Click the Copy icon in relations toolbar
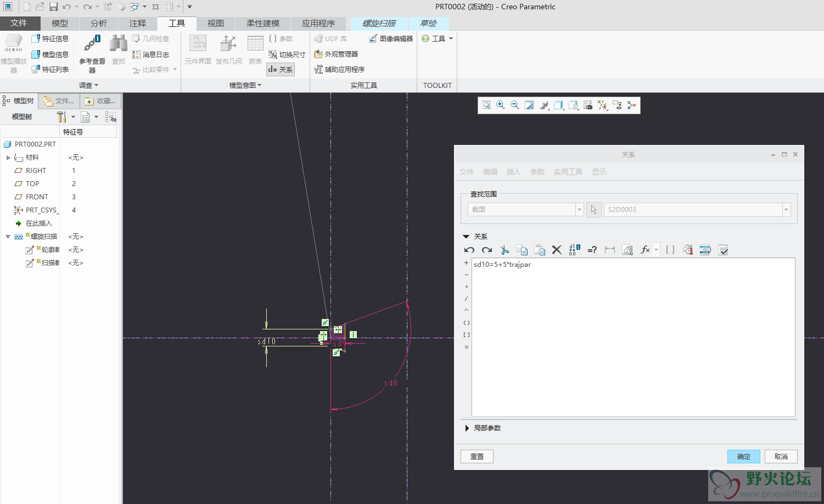Viewport: 824px width, 504px height. [x=522, y=250]
